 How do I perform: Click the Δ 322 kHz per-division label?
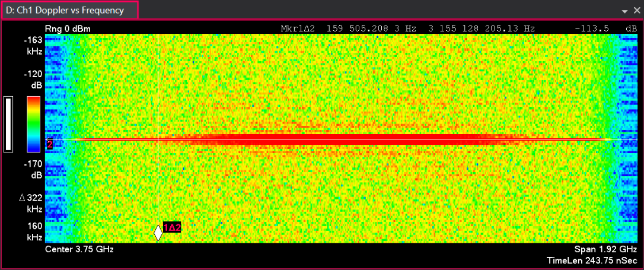(x=31, y=203)
